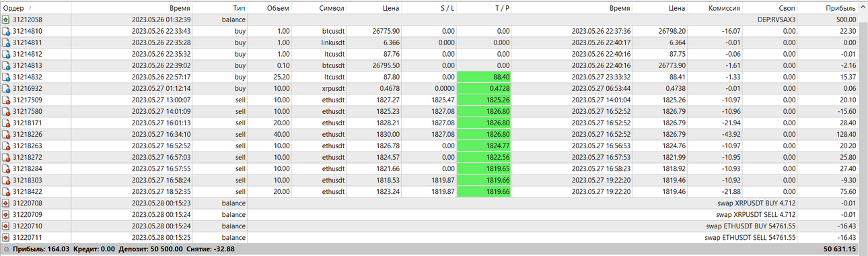868x256 pixels.
Task: Click the deposit icon of order 31212058
Action: point(6,20)
